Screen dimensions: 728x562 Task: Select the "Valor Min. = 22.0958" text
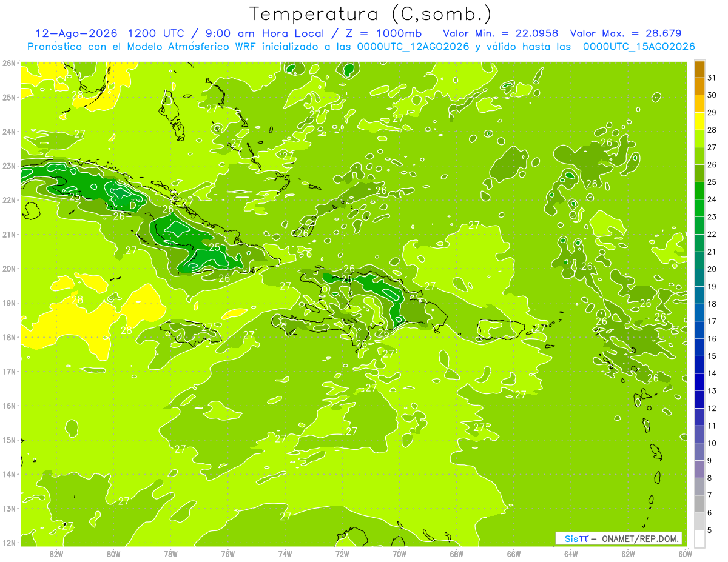tap(500, 33)
